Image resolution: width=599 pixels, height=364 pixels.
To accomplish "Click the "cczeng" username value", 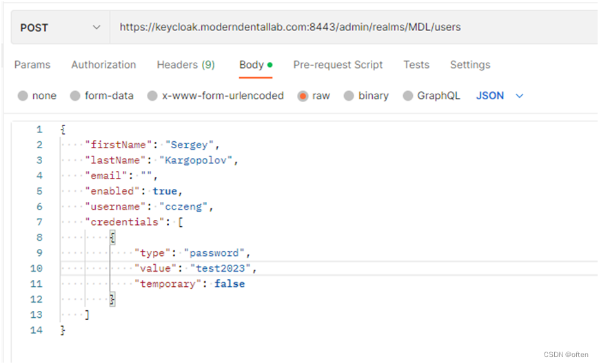I will point(183,207).
